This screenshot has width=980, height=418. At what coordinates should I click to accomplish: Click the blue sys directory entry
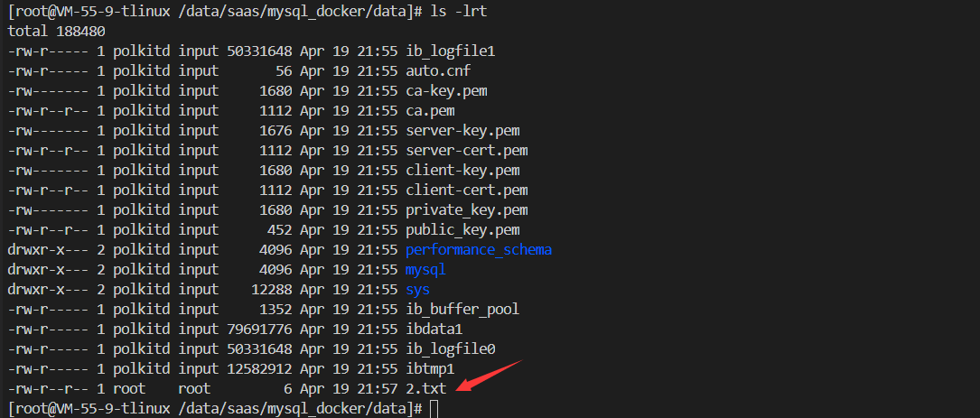point(417,290)
